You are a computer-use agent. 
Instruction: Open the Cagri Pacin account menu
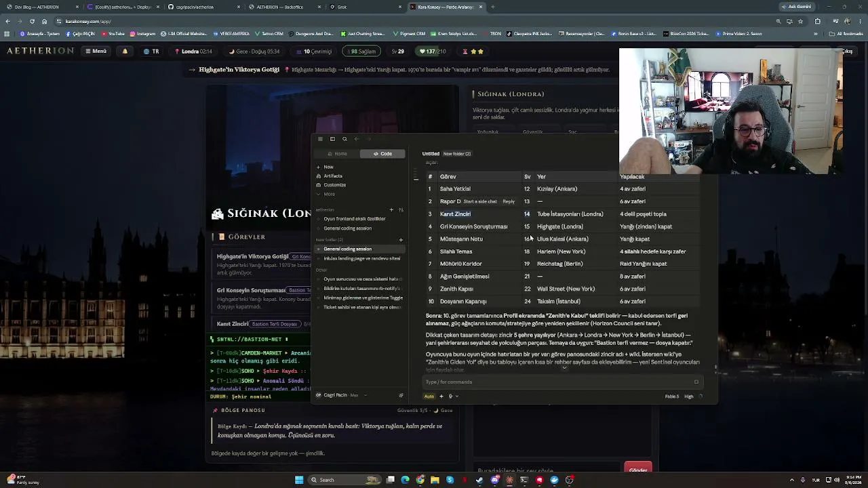pyautogui.click(x=342, y=395)
